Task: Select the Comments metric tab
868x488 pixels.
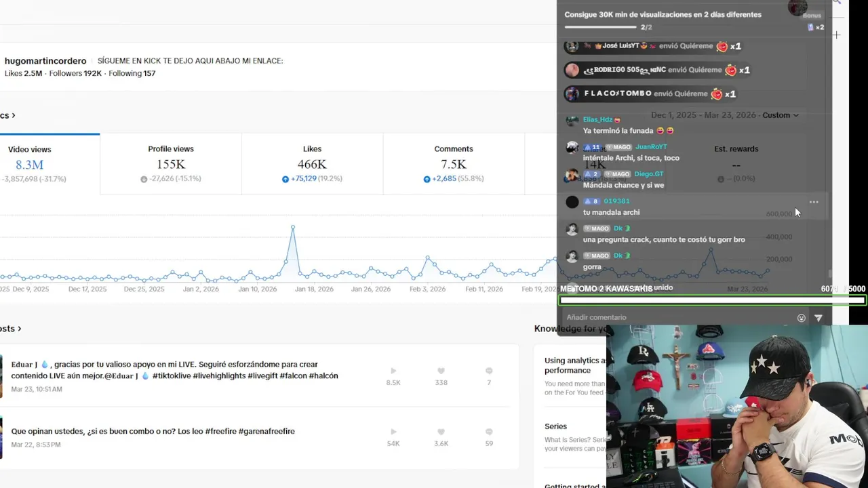Action: click(454, 164)
